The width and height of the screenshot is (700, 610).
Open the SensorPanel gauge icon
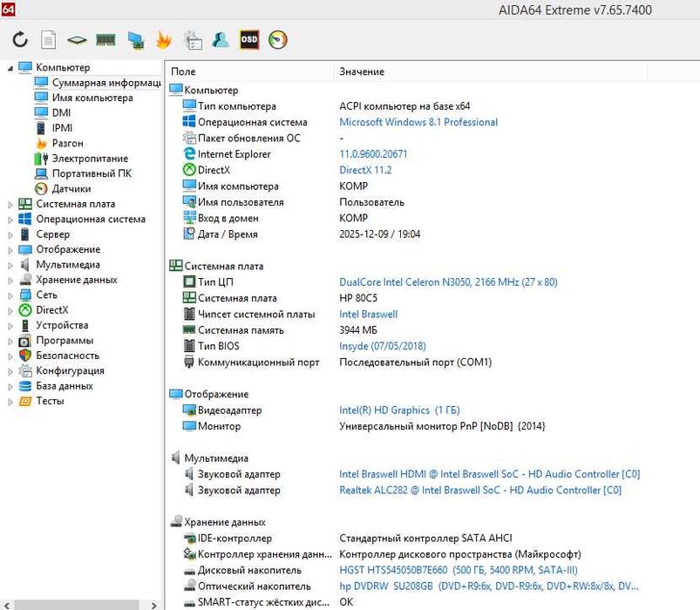pos(278,40)
